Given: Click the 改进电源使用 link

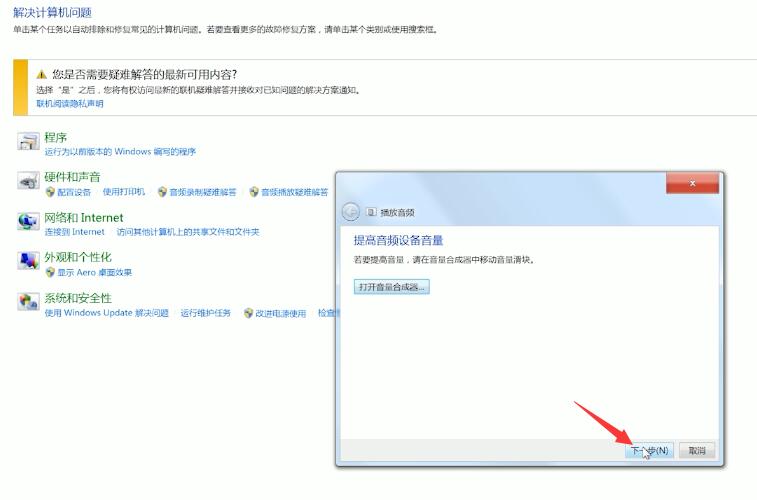Looking at the screenshot, I should click(280, 313).
